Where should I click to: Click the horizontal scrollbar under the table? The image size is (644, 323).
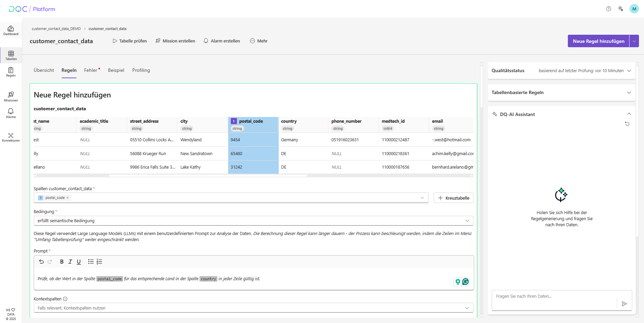[208, 176]
